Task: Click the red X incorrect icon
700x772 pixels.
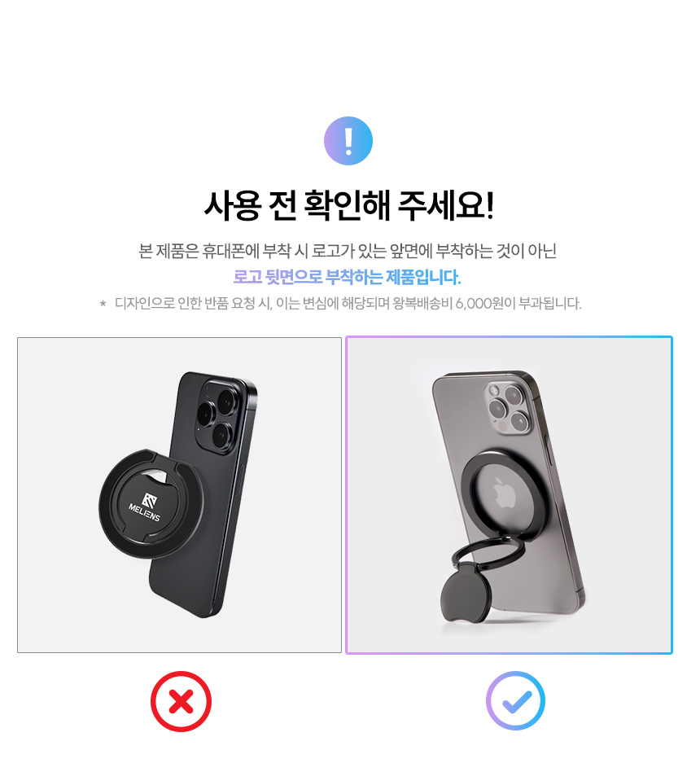Action: click(x=181, y=701)
